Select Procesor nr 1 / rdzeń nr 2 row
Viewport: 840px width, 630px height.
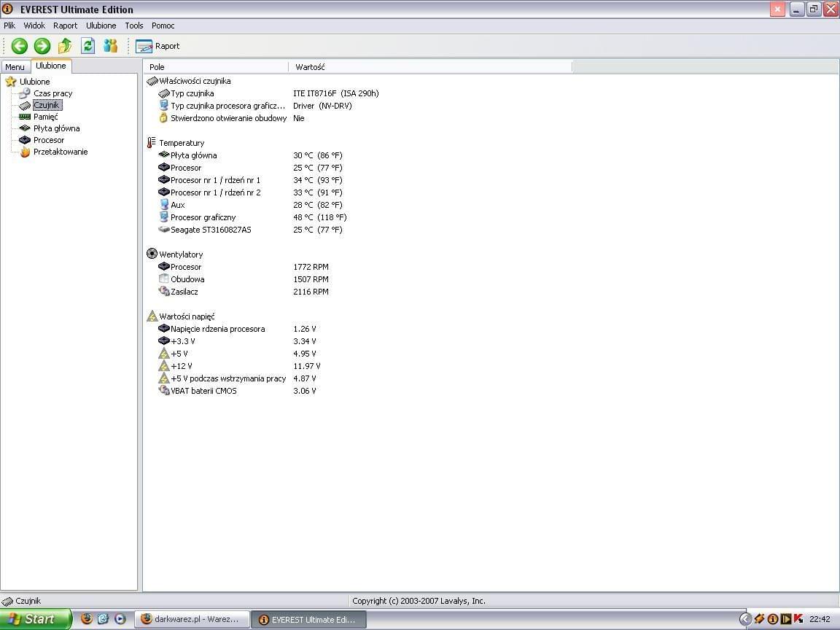point(250,192)
